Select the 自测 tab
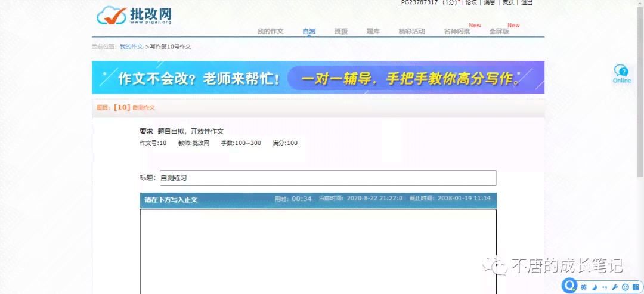This screenshot has width=644, height=294. click(309, 31)
